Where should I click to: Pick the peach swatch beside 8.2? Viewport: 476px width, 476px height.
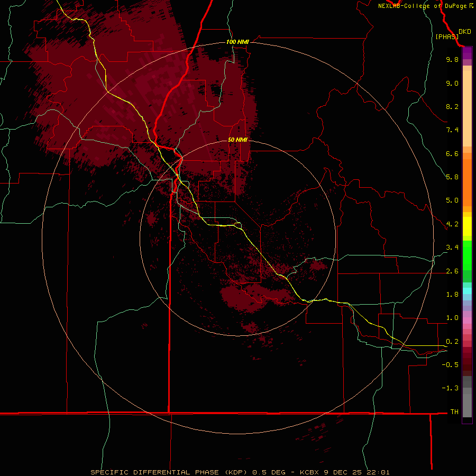point(467,108)
